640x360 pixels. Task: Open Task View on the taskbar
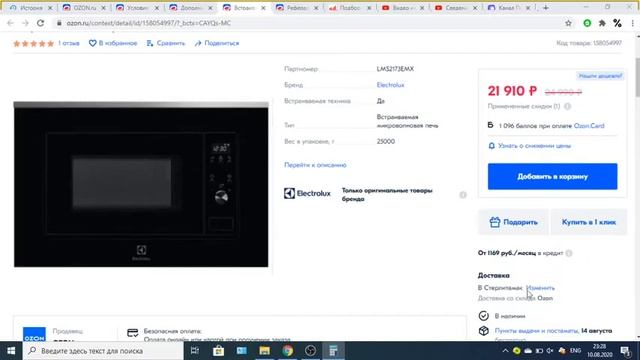point(195,351)
